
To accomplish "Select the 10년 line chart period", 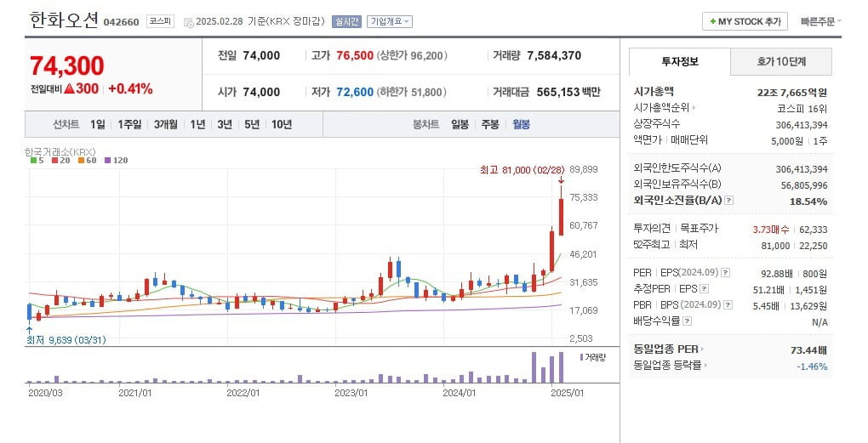I will click(281, 124).
